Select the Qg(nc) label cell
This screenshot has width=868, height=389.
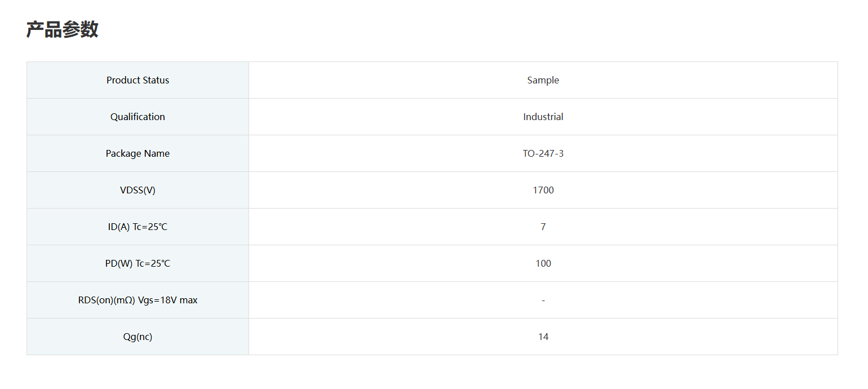138,337
